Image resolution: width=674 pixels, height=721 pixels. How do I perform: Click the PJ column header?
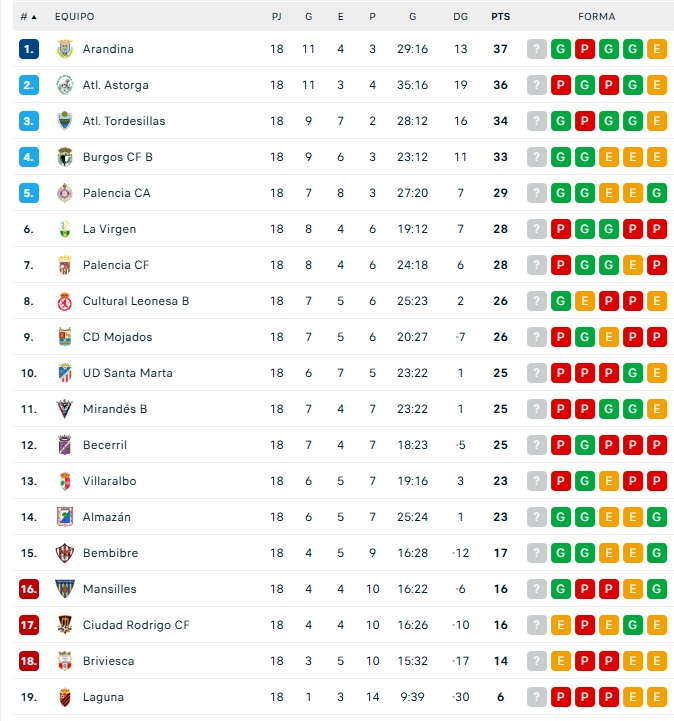pyautogui.click(x=277, y=17)
